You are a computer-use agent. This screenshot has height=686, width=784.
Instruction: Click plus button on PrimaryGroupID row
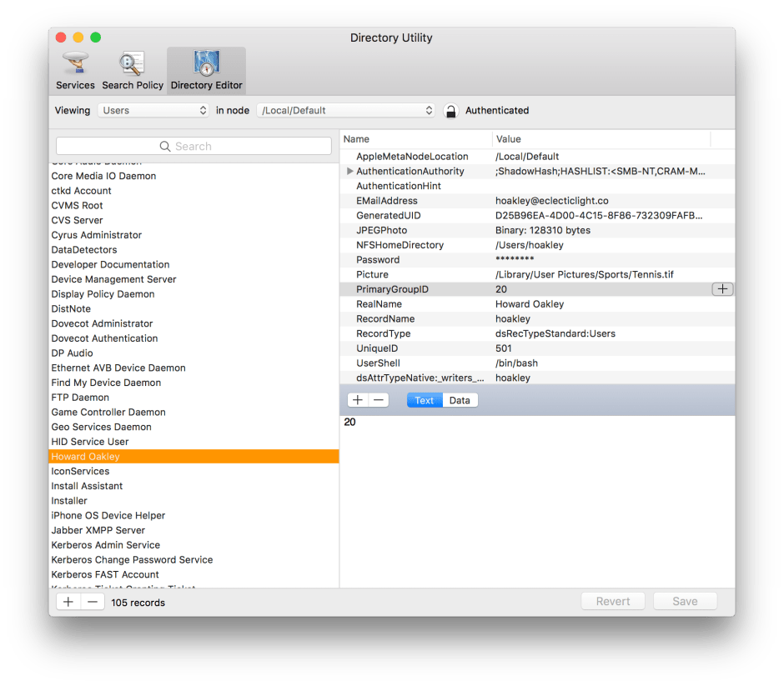pyautogui.click(x=722, y=289)
